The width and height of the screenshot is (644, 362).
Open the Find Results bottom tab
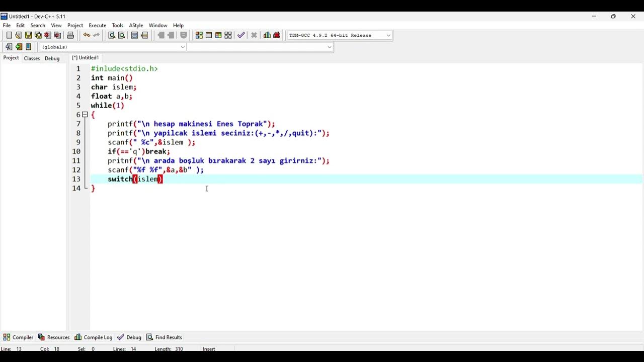[x=164, y=337]
